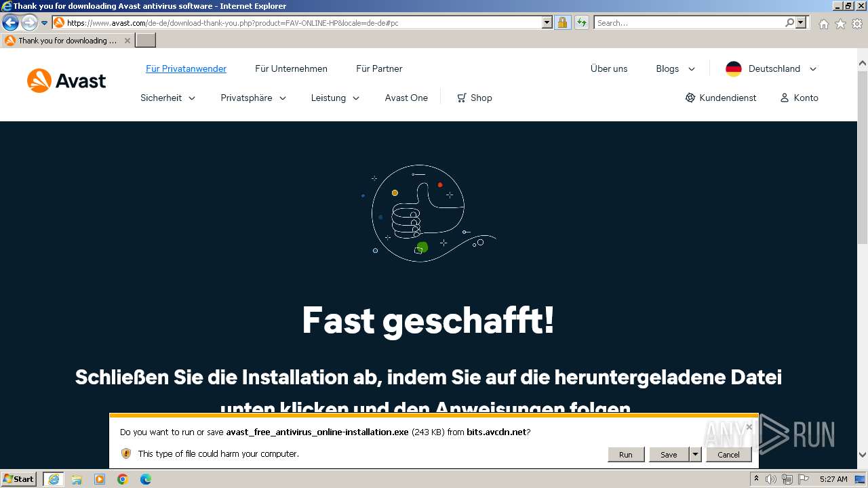This screenshot has width=868, height=488.
Task: Close the Thank you for downloading tab
Action: tap(127, 41)
